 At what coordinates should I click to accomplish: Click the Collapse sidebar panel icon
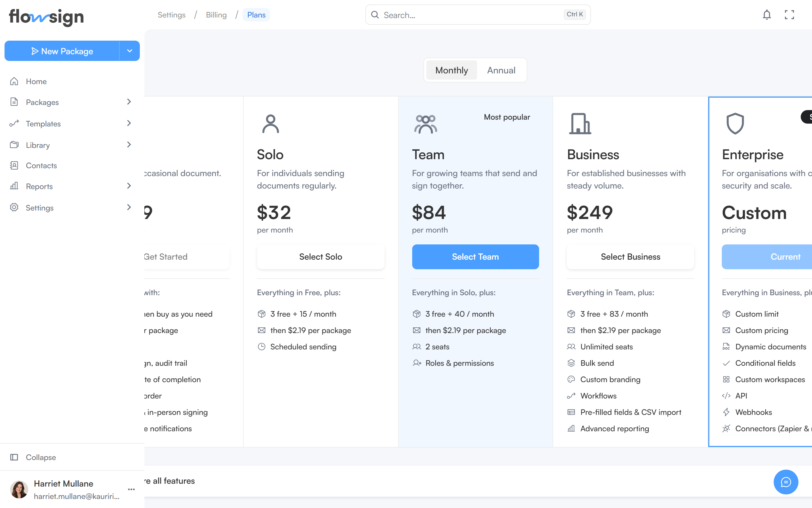(14, 457)
